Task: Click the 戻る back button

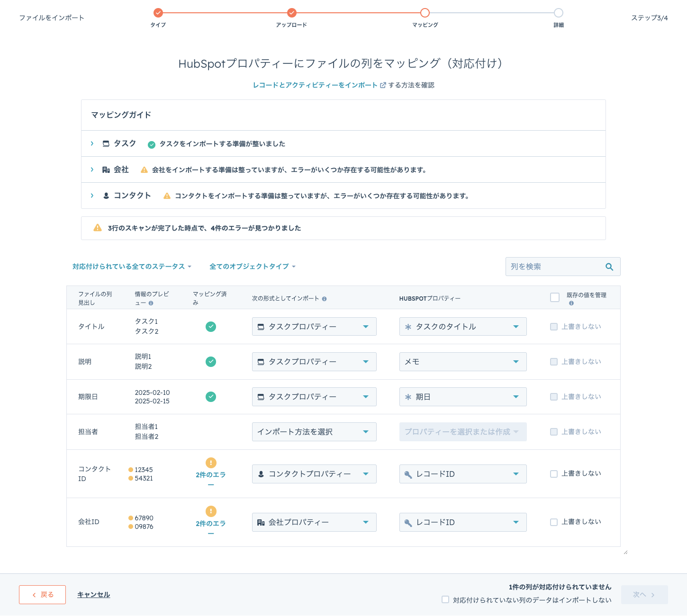Action: tap(42, 595)
